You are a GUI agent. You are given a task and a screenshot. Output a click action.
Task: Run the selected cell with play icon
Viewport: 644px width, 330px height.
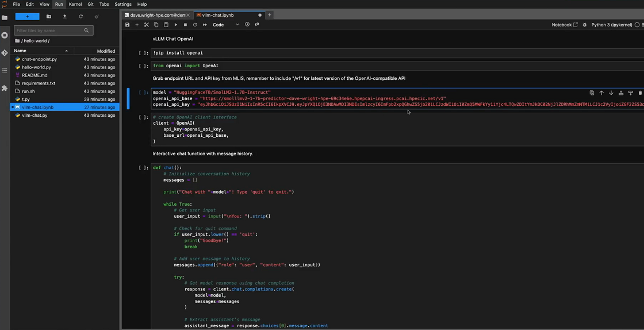point(176,25)
